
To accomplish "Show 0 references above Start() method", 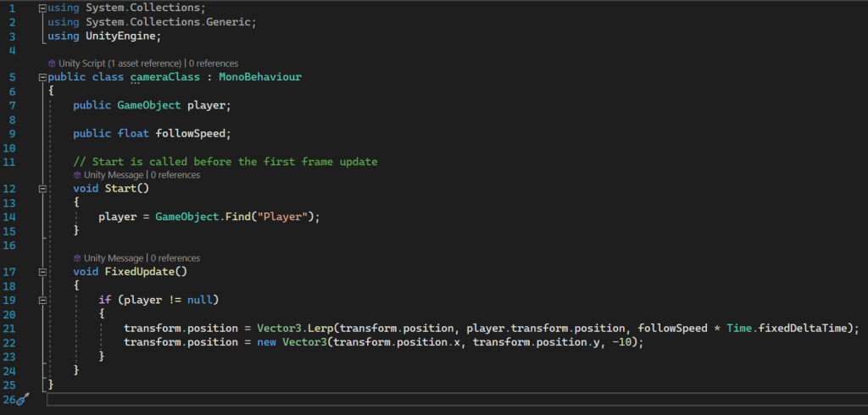I will pyautogui.click(x=175, y=175).
